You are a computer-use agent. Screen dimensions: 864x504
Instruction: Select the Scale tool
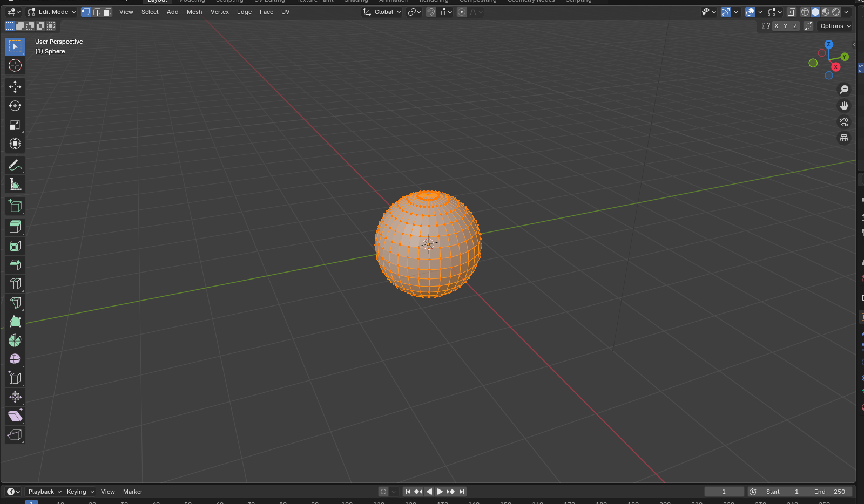[x=15, y=125]
